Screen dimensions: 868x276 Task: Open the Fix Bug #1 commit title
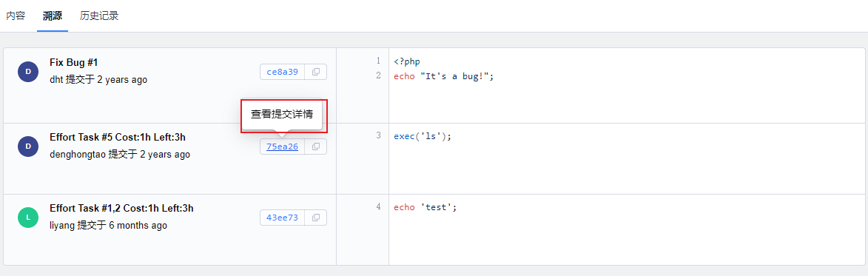point(73,62)
